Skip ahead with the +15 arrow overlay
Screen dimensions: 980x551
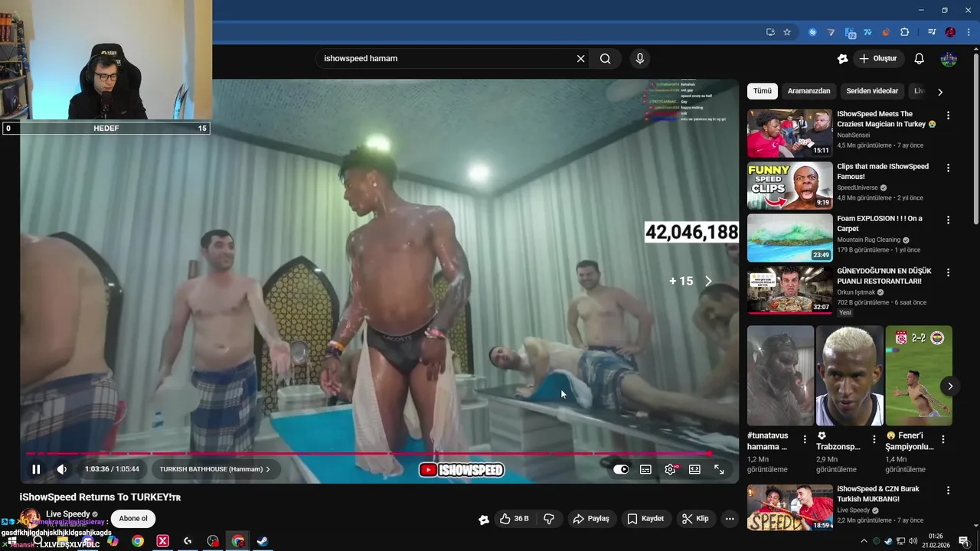pos(691,282)
